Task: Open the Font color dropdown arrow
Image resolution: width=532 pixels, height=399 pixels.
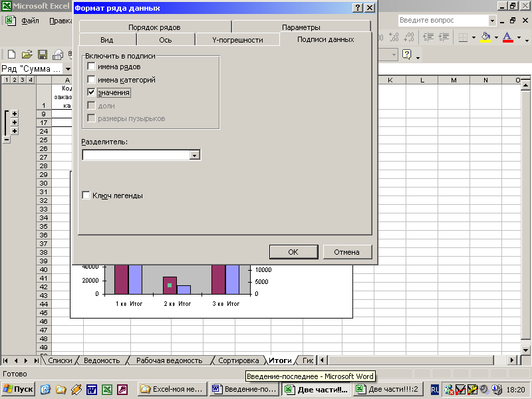Action: click(x=519, y=37)
